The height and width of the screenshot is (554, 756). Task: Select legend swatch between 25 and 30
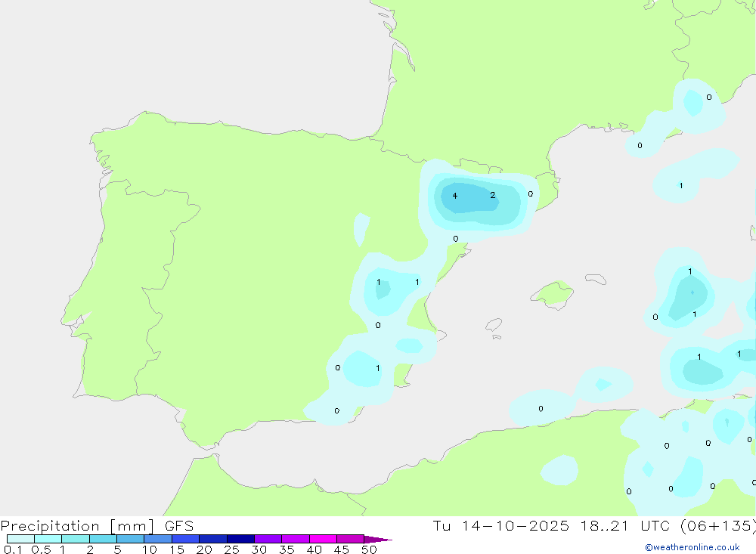coord(240,539)
